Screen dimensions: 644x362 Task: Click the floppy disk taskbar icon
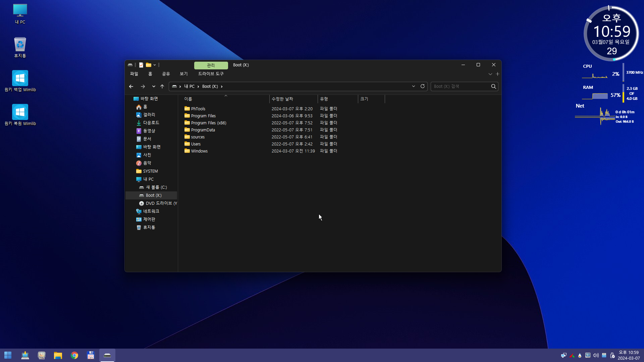click(x=91, y=355)
